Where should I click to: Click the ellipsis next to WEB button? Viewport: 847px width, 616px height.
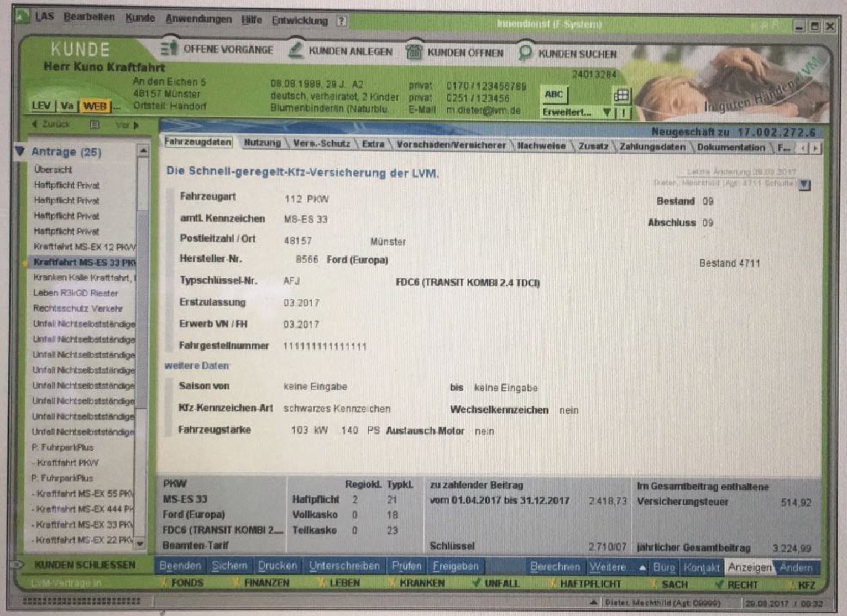(117, 106)
